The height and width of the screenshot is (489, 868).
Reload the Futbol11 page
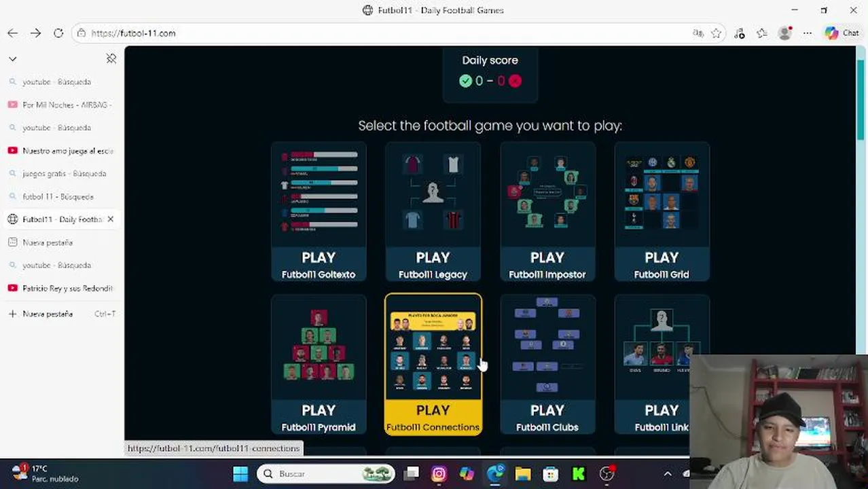(x=58, y=33)
